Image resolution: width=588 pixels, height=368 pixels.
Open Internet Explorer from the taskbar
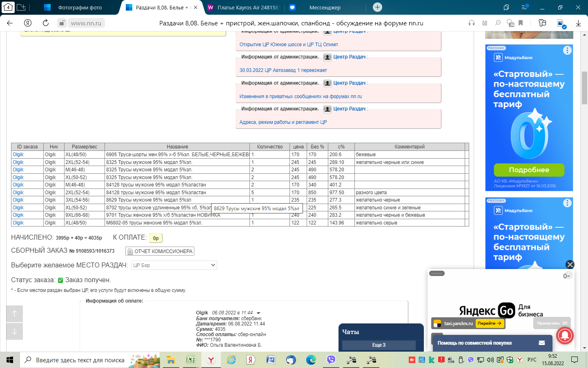pyautogui.click(x=231, y=360)
